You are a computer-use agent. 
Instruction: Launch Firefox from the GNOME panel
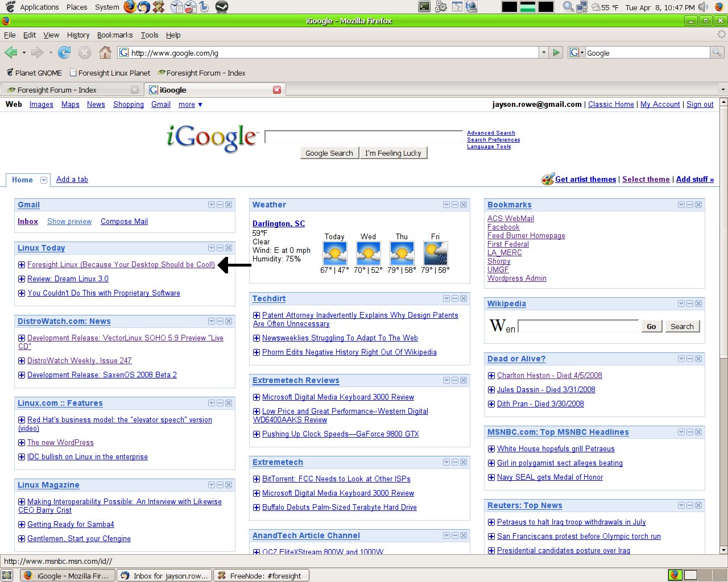130,7
